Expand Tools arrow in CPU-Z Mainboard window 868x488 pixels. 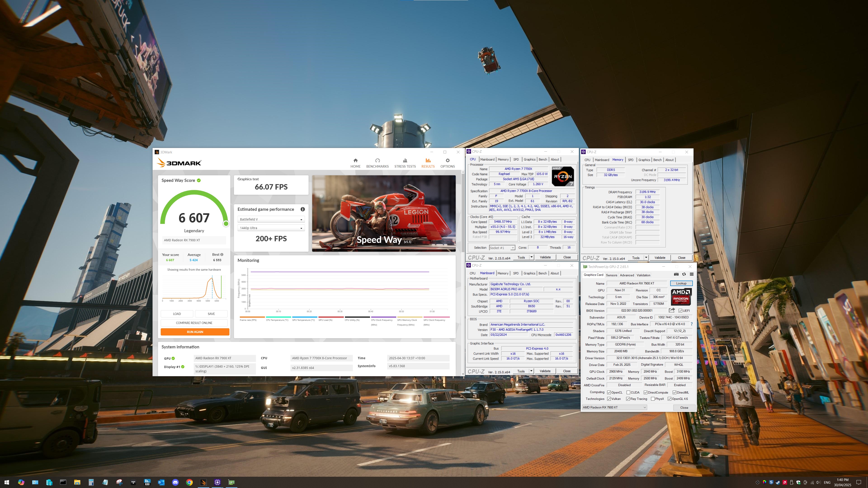point(531,371)
